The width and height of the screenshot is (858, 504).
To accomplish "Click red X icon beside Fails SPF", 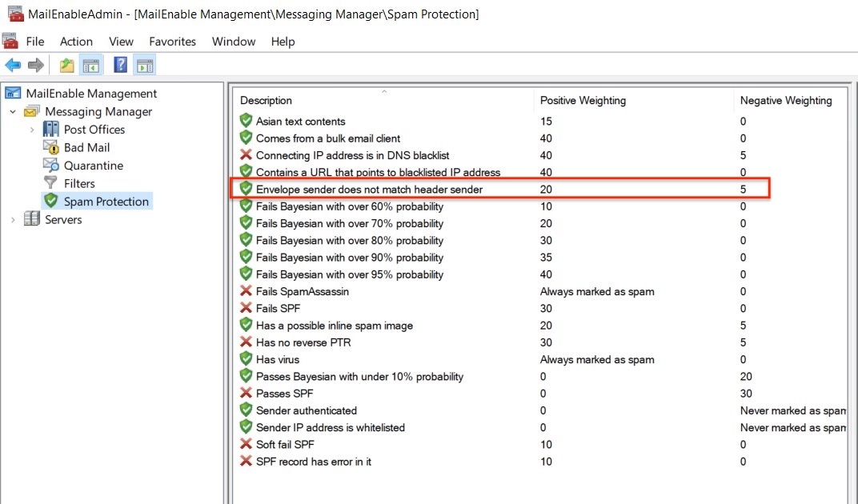I will pos(246,308).
